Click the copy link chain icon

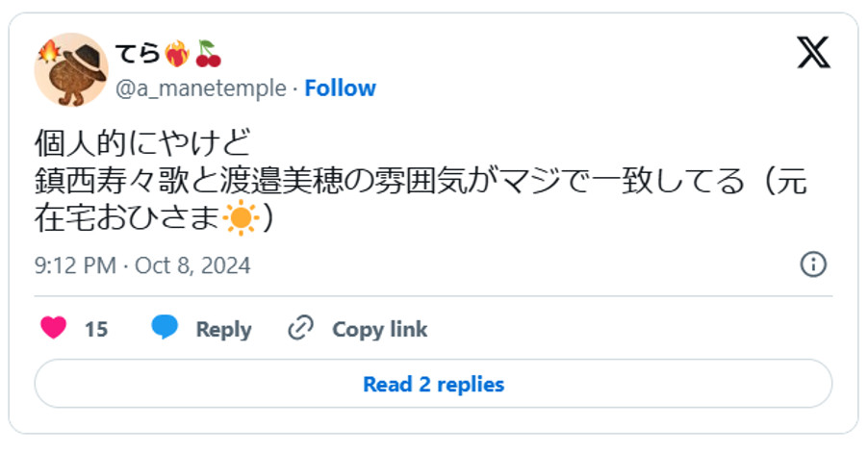301,329
